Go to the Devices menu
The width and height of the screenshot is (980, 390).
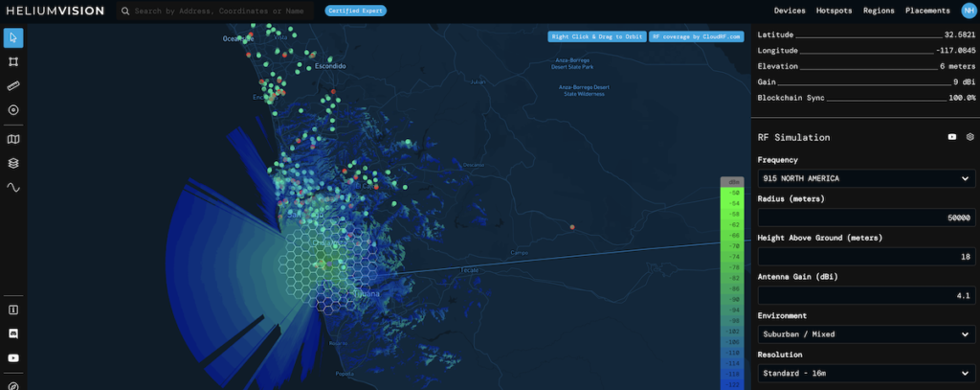pyautogui.click(x=790, y=11)
